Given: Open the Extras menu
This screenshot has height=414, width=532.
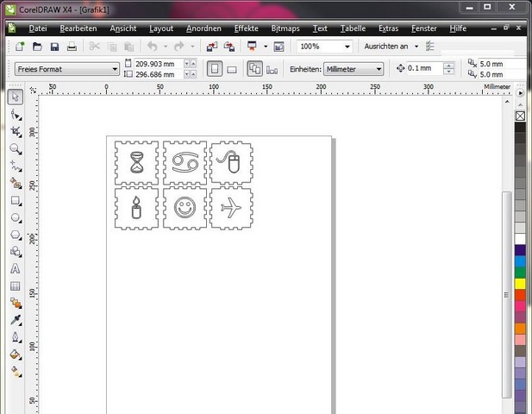Looking at the screenshot, I should (x=389, y=28).
